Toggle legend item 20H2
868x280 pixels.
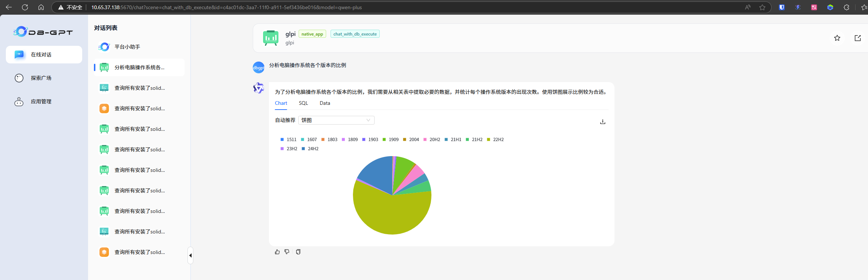pyautogui.click(x=432, y=140)
